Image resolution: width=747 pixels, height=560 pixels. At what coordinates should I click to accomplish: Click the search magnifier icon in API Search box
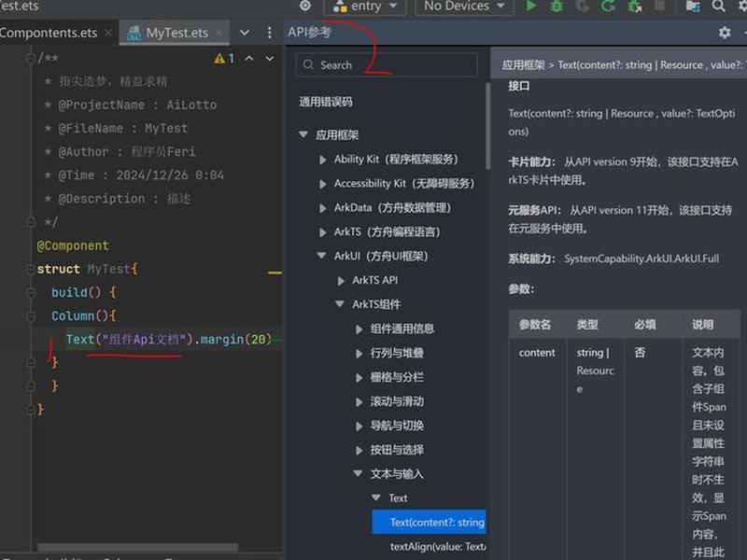point(308,64)
